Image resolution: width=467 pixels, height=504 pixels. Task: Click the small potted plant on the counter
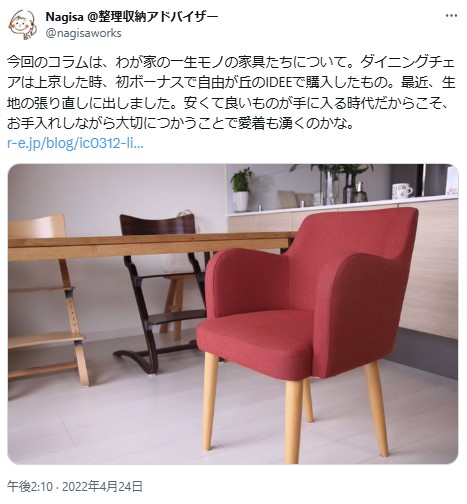point(242,190)
